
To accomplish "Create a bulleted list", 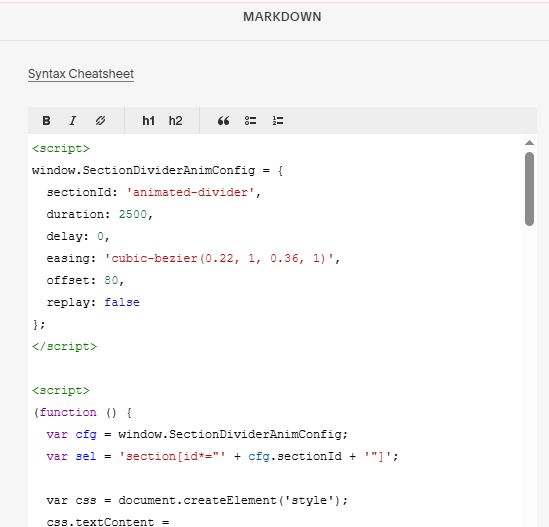I will [x=250, y=121].
